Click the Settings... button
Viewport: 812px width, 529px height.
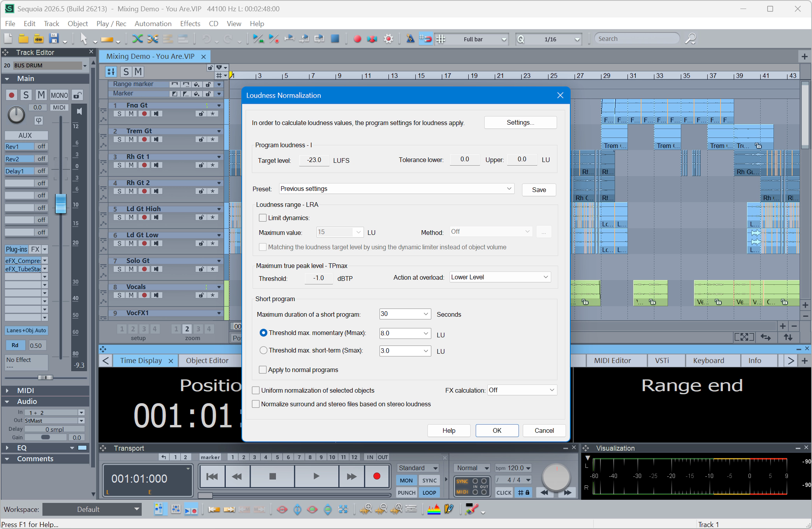pos(520,122)
